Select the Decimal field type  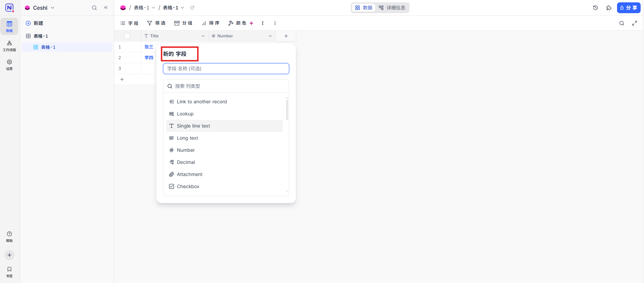pos(224,162)
